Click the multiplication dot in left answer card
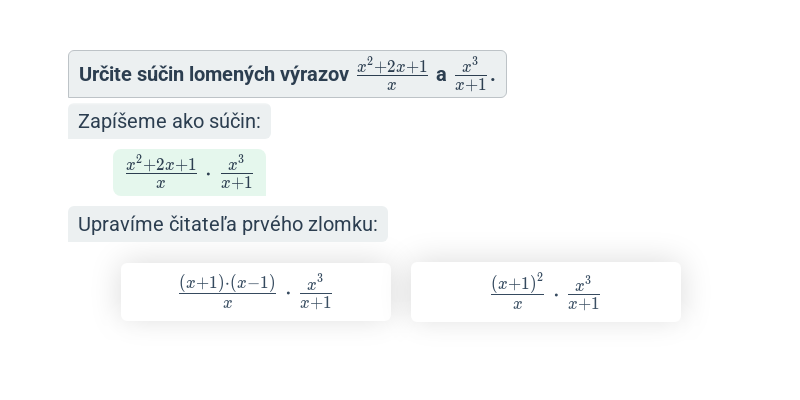 pos(288,293)
